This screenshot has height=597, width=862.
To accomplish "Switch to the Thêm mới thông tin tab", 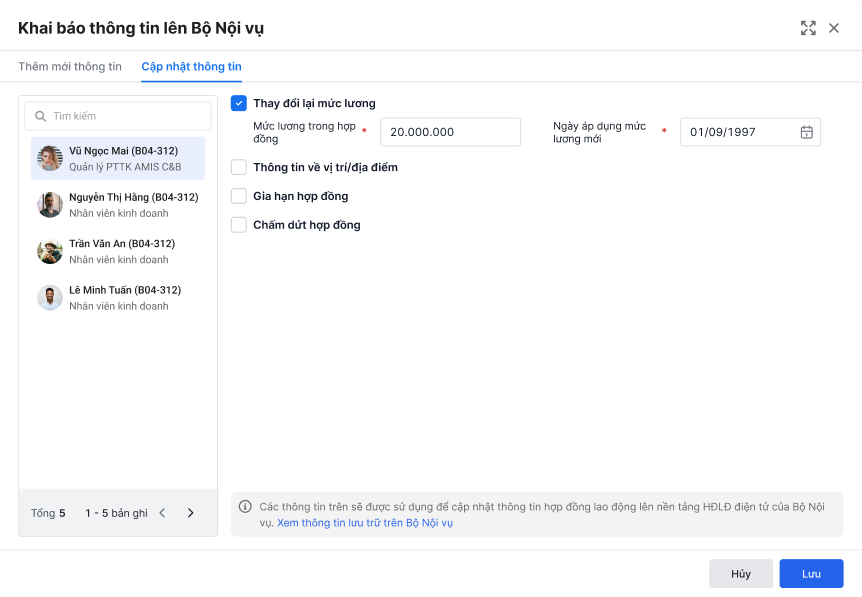I will [70, 67].
